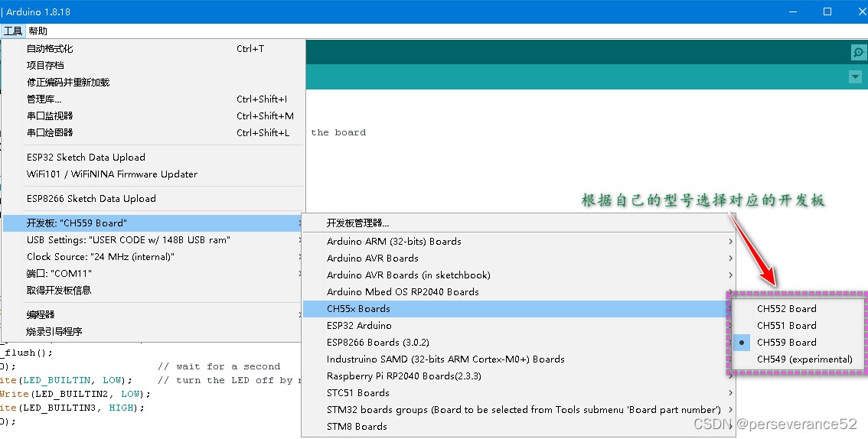Expand Arduino AVR Boards (in sketchbook)

(519, 275)
